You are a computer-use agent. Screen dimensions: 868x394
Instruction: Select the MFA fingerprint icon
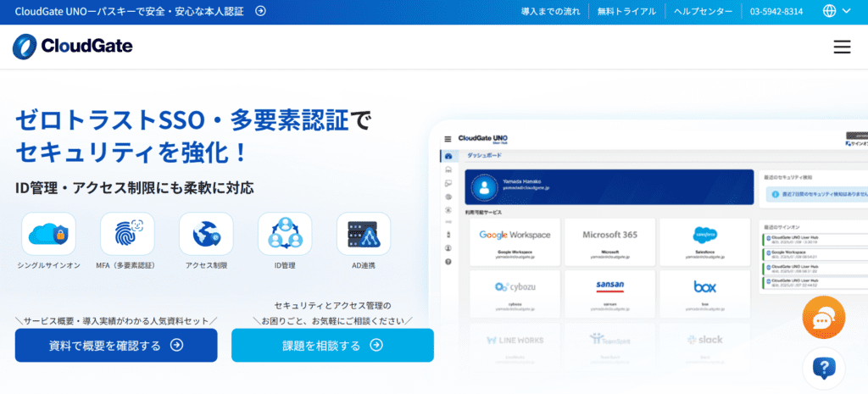coord(127,234)
